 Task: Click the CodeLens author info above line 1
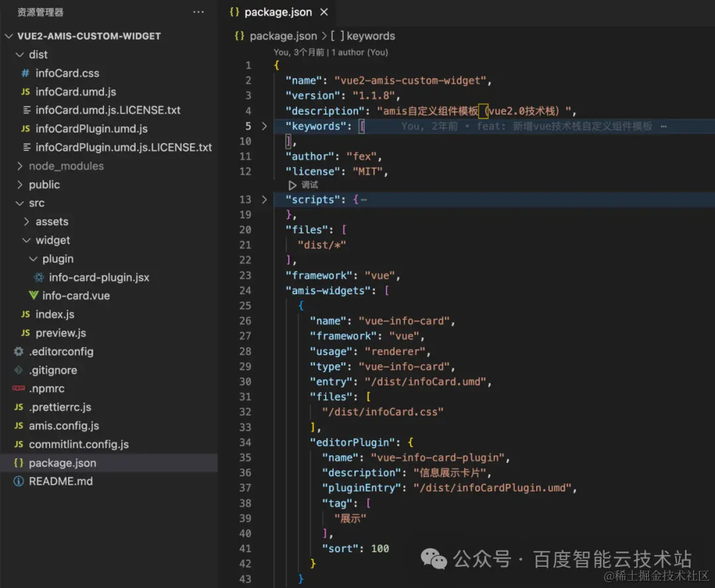click(x=330, y=52)
